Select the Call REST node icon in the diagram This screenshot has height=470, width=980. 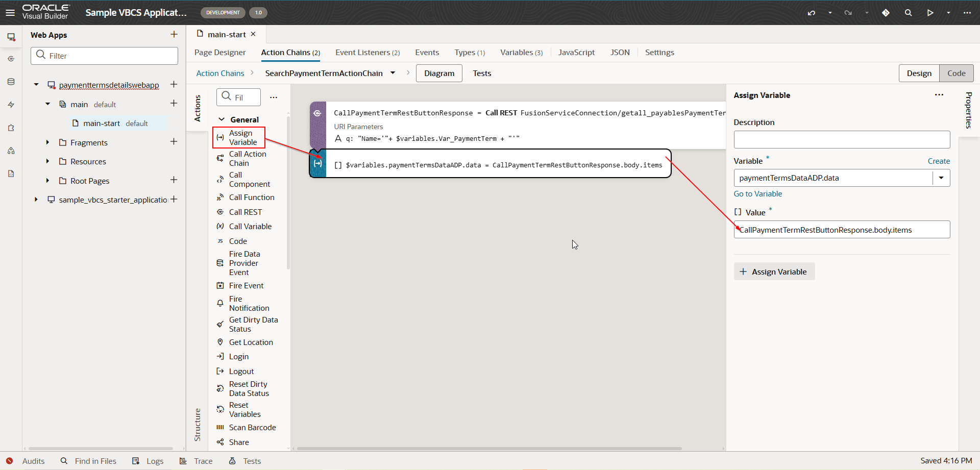[317, 113]
